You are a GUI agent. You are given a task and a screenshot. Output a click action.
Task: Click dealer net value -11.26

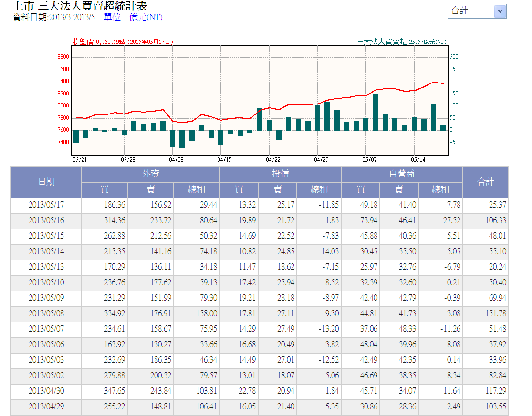(x=450, y=328)
